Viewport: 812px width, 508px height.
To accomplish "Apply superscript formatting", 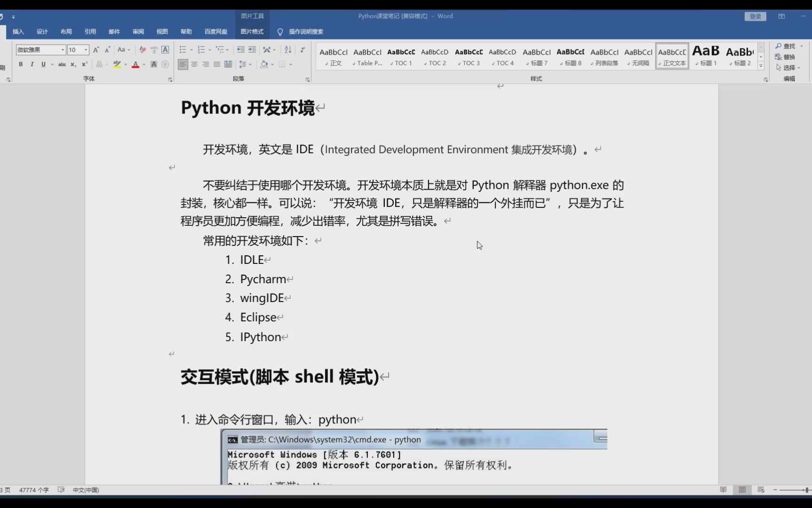I will tap(84, 64).
